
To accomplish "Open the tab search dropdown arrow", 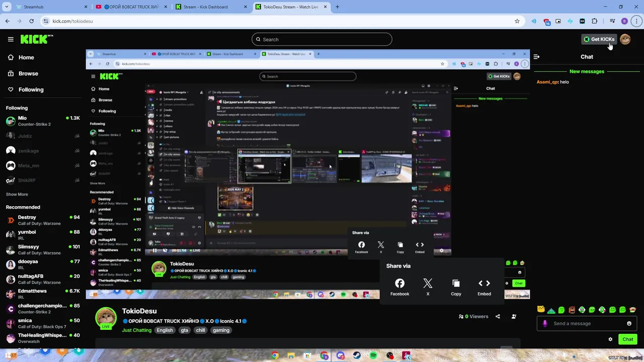I will (7, 7).
